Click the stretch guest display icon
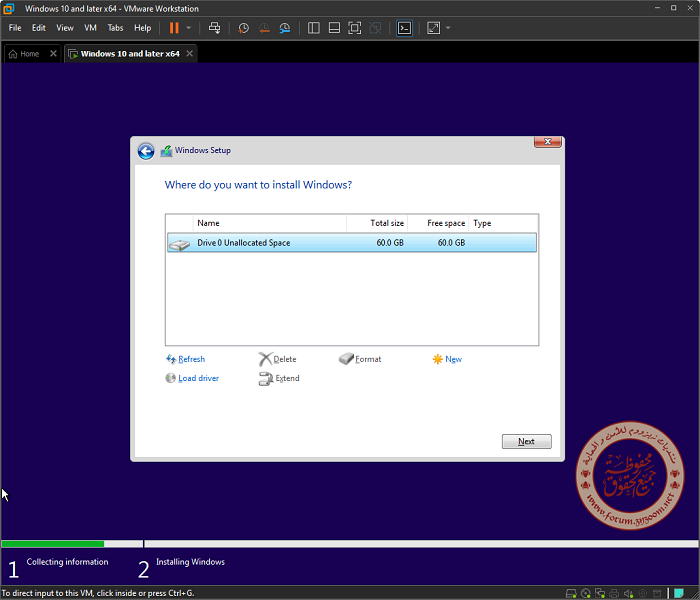 [x=433, y=28]
